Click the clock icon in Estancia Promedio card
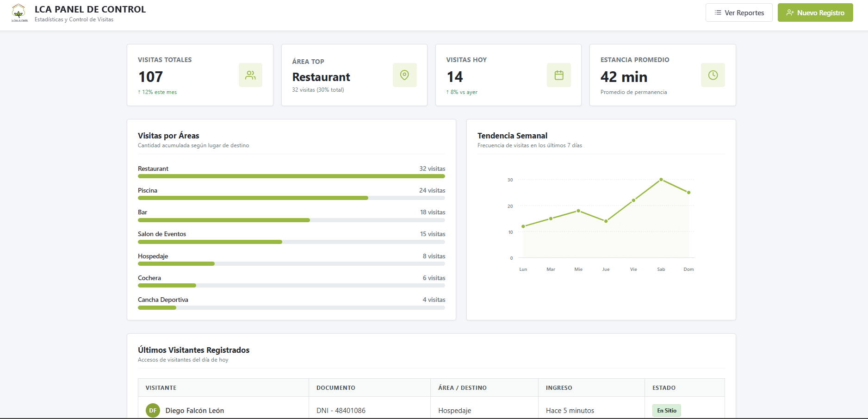The image size is (868, 419). tap(713, 75)
